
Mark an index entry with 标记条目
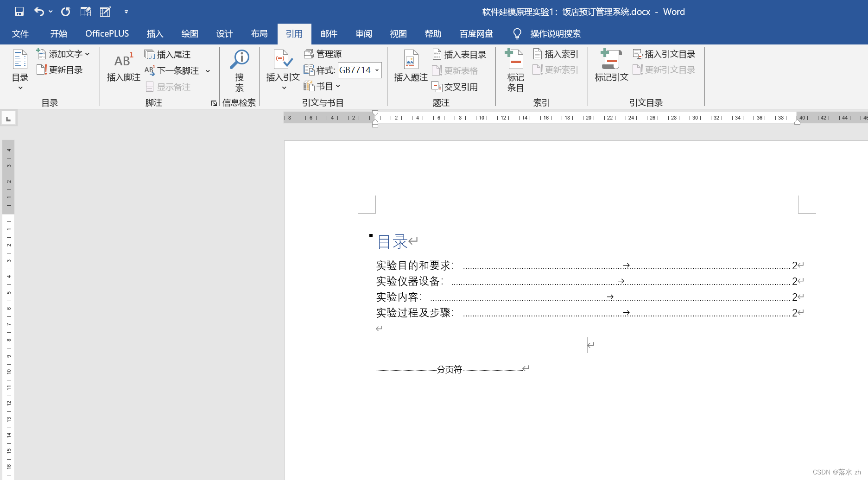pyautogui.click(x=515, y=70)
